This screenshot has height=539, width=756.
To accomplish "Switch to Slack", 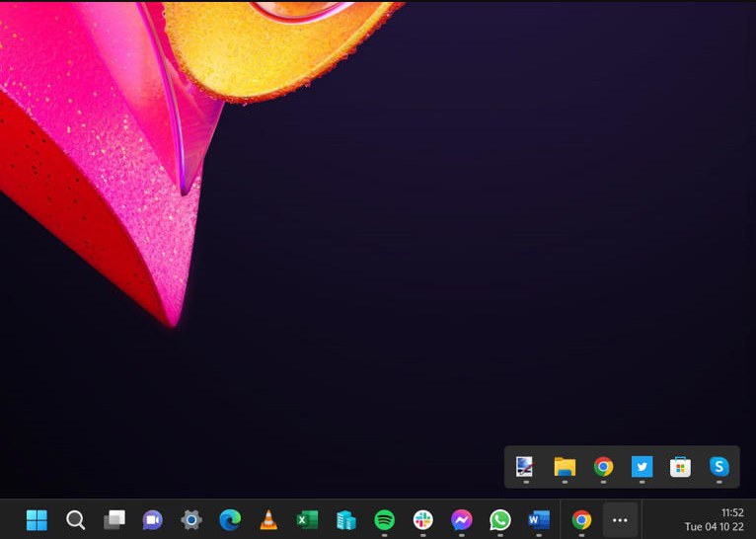I will (x=422, y=520).
